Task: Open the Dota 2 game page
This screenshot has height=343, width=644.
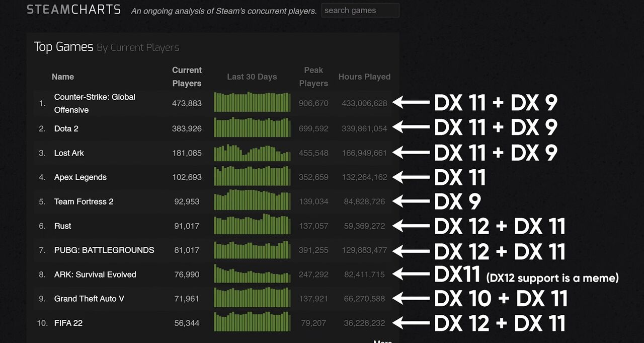Action: pos(66,128)
